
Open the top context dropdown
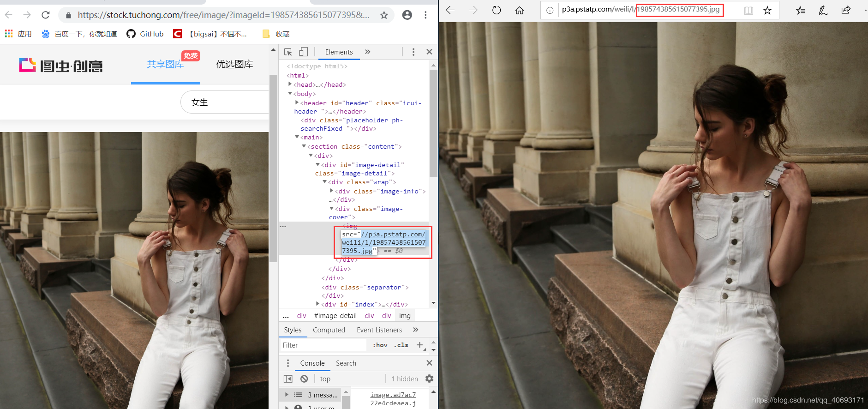325,379
